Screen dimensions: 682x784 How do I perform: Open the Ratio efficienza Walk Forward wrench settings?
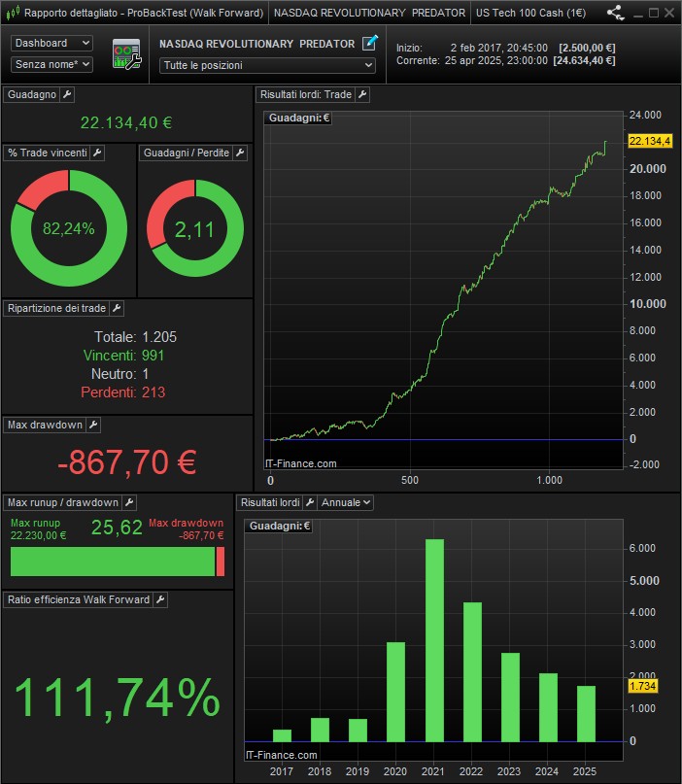pos(160,599)
